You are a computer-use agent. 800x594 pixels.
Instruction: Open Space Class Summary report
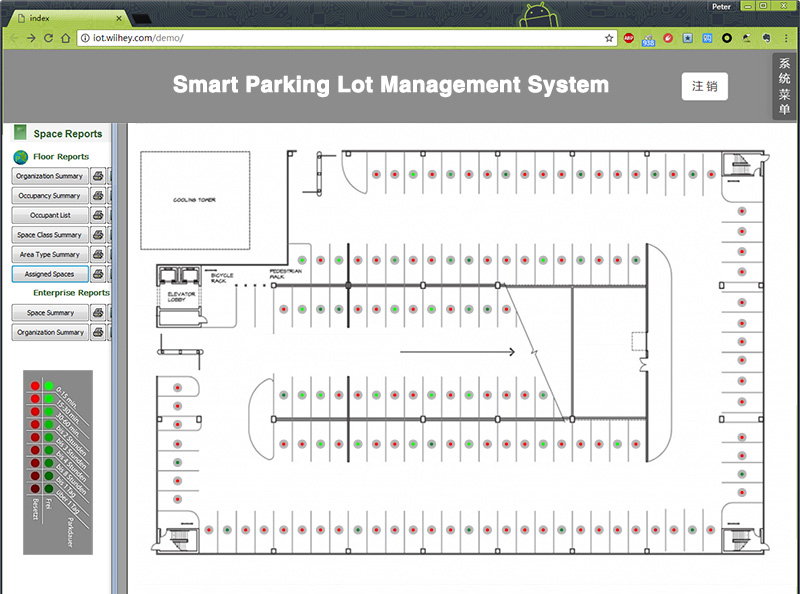(x=50, y=235)
